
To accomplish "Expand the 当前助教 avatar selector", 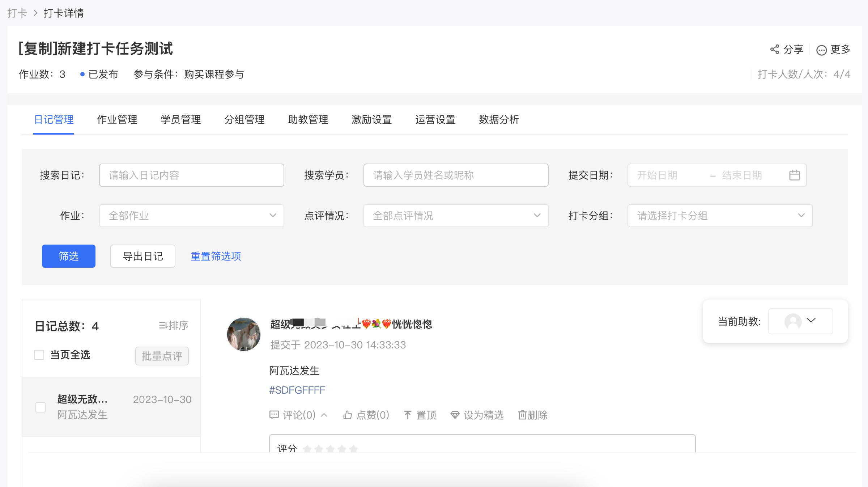I will (800, 321).
